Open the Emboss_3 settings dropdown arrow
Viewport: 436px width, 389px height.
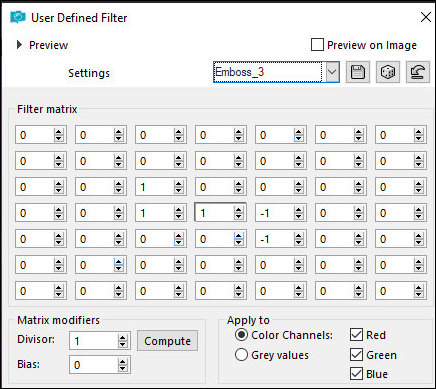(332, 72)
